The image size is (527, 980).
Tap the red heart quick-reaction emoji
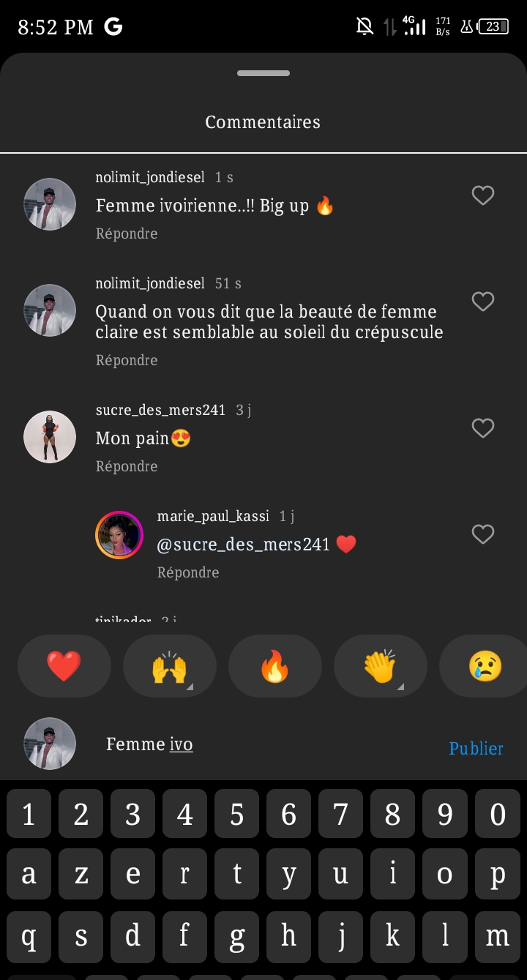click(64, 666)
